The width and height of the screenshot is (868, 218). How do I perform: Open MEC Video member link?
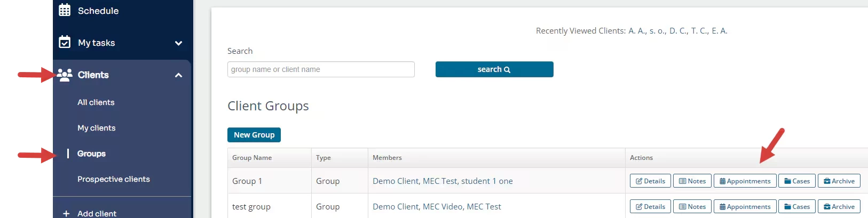[x=443, y=207]
